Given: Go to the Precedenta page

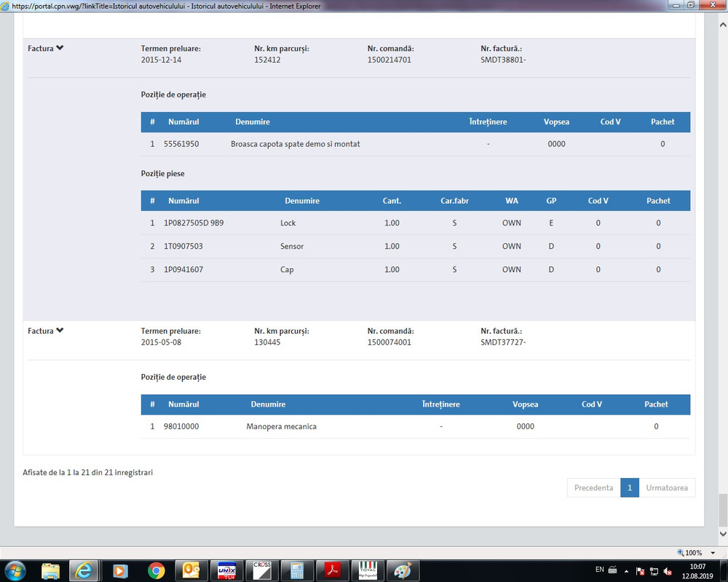Looking at the screenshot, I should pos(593,487).
